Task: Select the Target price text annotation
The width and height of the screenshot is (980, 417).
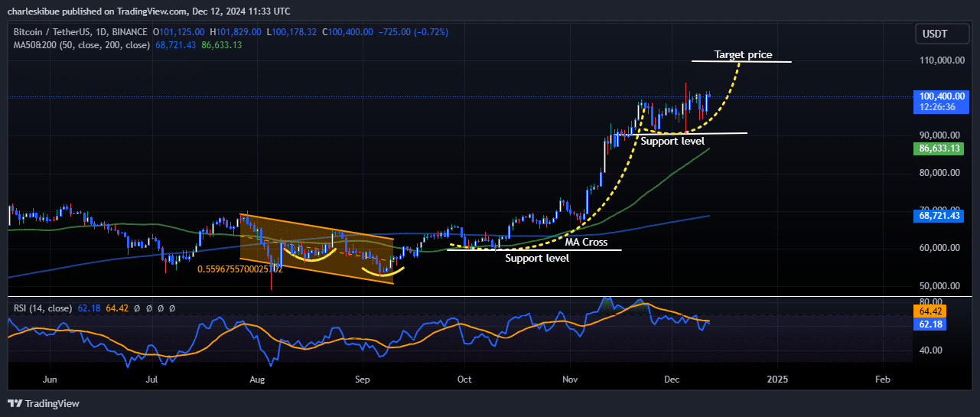Action: tap(743, 55)
